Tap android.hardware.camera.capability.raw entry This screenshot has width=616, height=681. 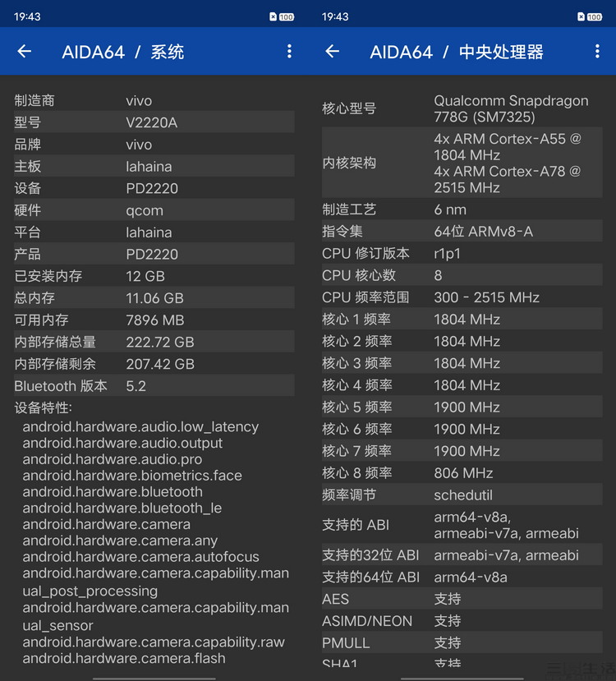point(154,642)
